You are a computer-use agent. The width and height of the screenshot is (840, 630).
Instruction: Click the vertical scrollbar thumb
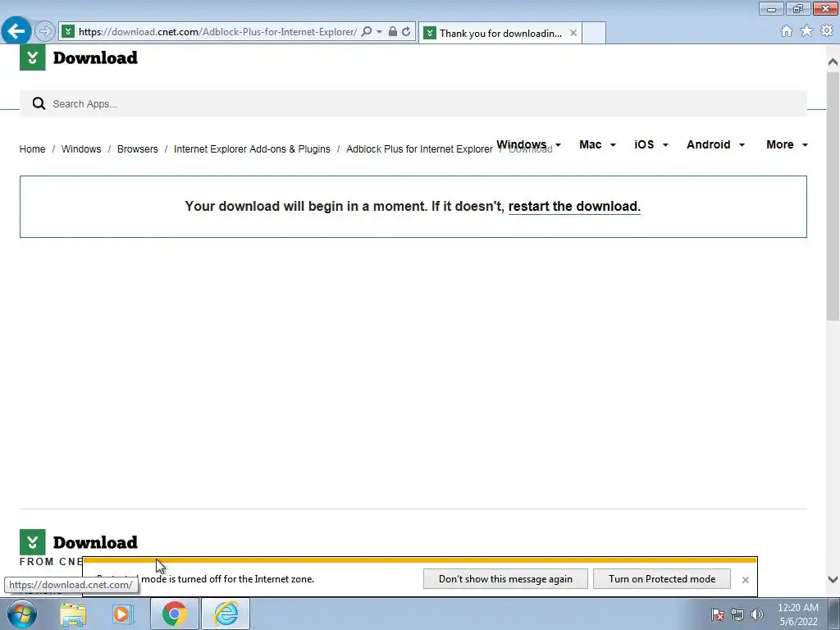tap(833, 195)
